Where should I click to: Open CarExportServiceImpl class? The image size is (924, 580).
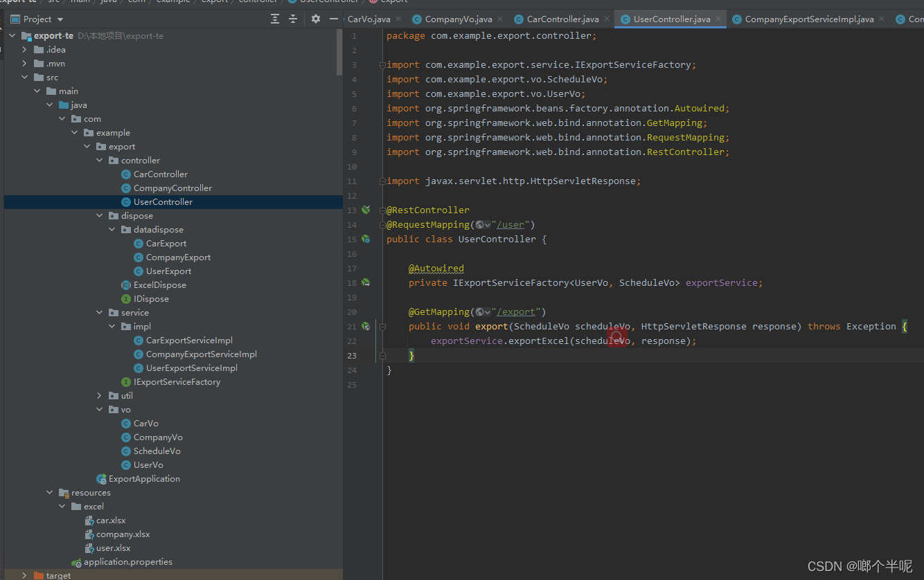click(189, 341)
